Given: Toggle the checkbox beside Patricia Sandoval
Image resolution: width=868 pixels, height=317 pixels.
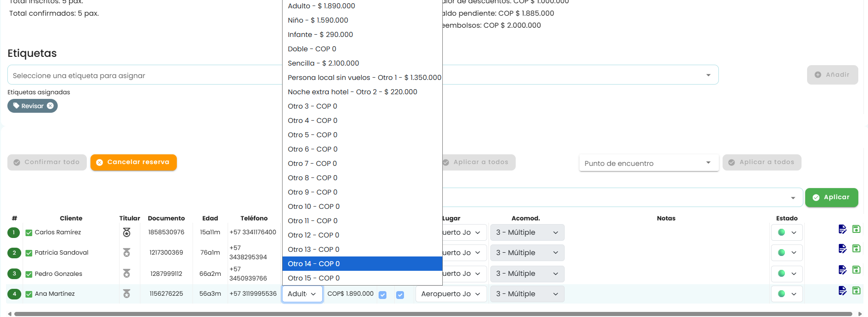Looking at the screenshot, I should (29, 253).
